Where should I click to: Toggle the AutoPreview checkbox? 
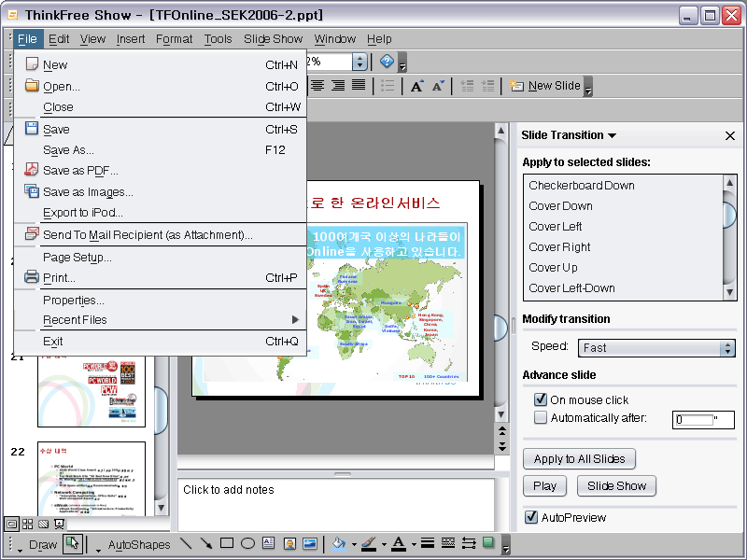(531, 517)
